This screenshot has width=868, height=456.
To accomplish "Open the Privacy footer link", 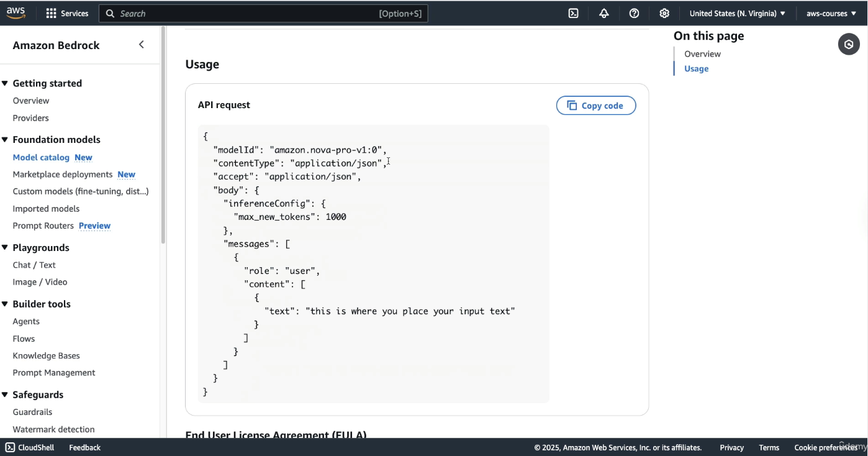I will click(x=731, y=447).
